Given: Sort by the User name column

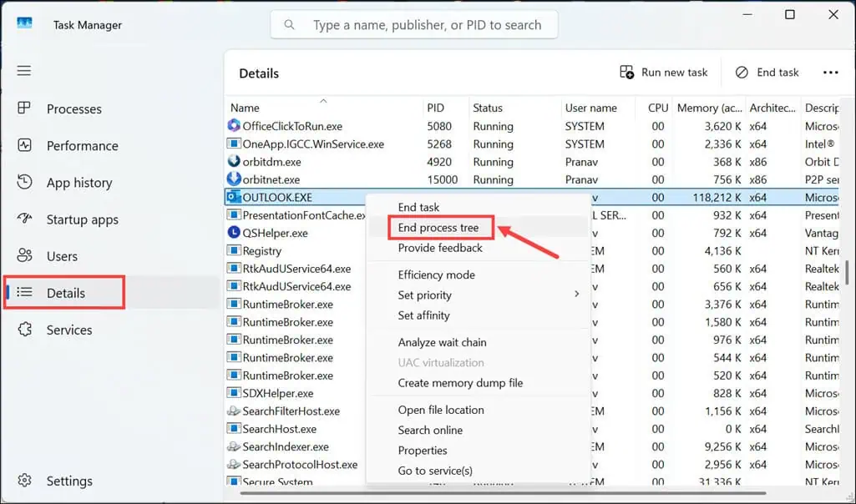Looking at the screenshot, I should point(590,108).
